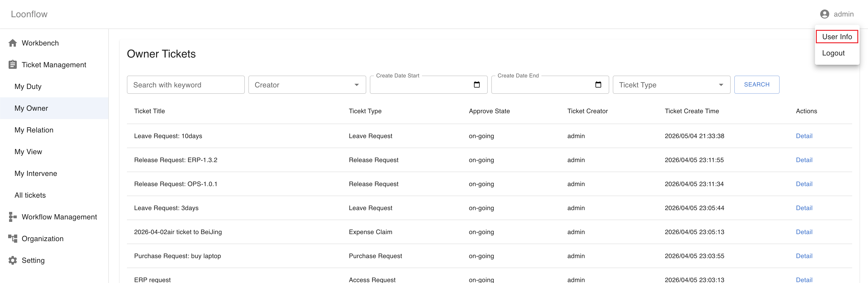Click the Ticket Creator column header

[587, 111]
